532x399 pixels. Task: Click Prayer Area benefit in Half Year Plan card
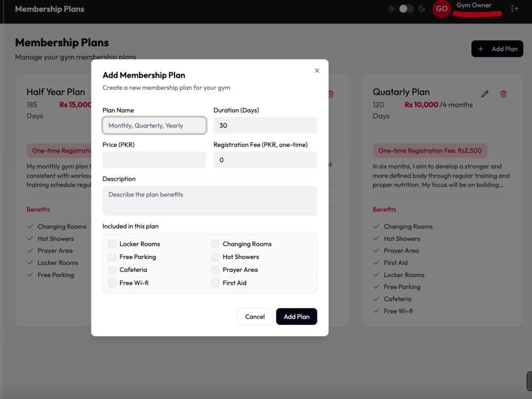[55, 251]
